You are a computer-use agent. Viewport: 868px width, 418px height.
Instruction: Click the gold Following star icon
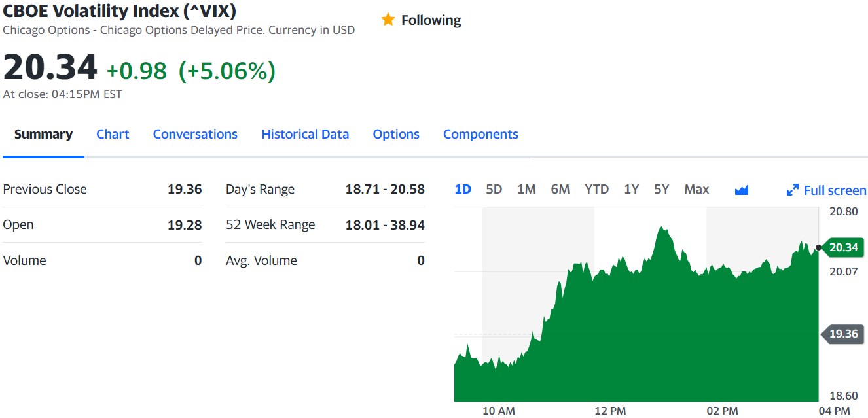tap(388, 20)
